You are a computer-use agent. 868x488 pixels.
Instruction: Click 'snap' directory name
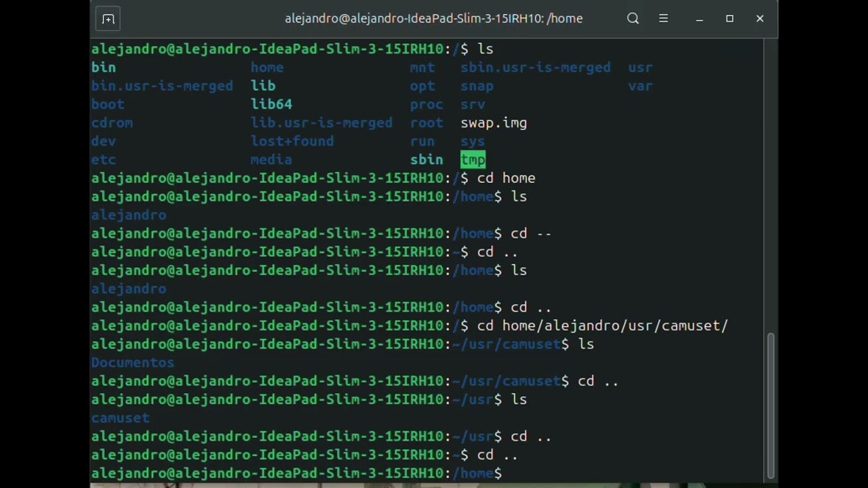tap(477, 86)
